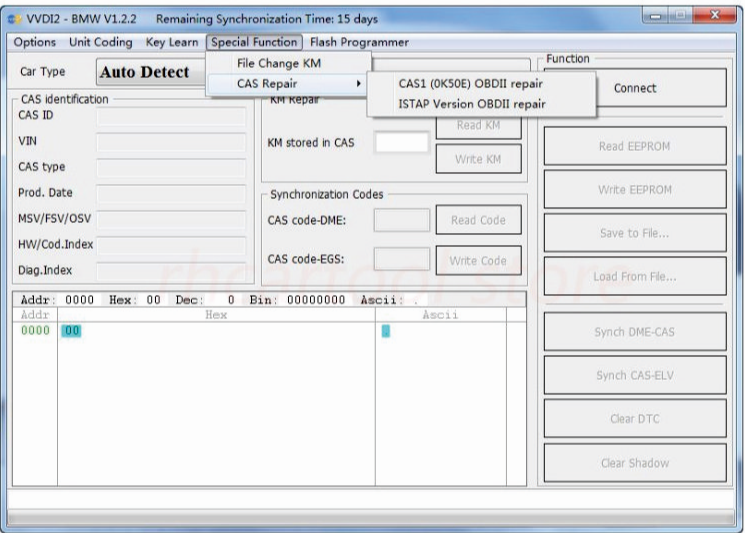Viewport: 745px width, 533px height.
Task: Open the Flash Programmer menu
Action: [x=359, y=42]
